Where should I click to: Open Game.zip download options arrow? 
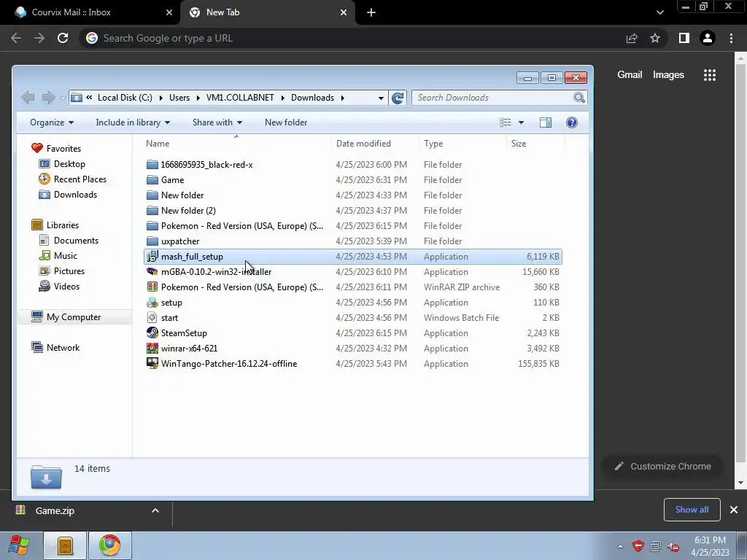(x=155, y=510)
